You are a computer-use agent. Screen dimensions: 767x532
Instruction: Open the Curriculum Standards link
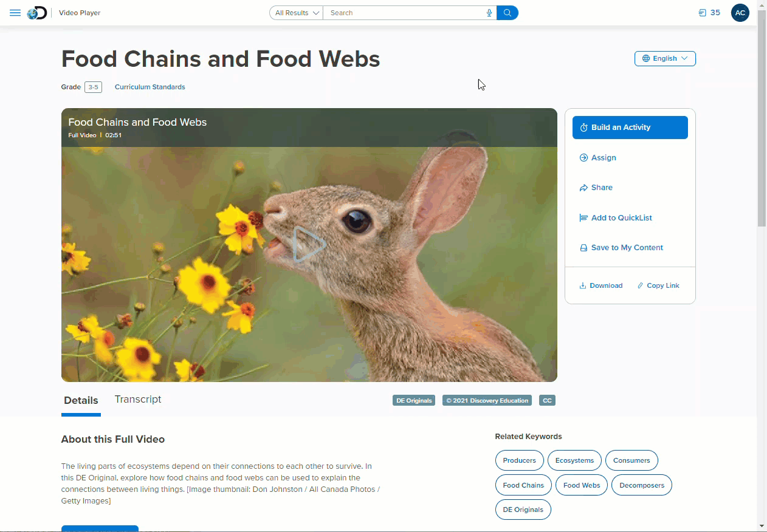pyautogui.click(x=150, y=87)
